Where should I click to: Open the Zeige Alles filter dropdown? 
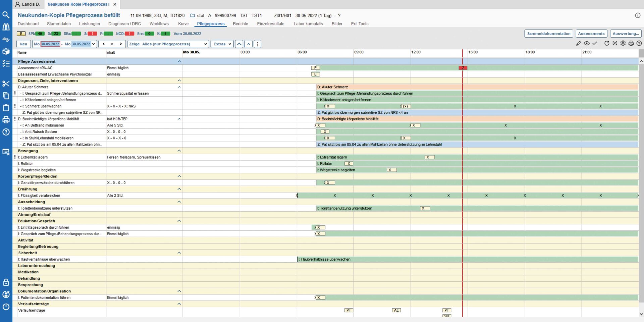coord(168,44)
